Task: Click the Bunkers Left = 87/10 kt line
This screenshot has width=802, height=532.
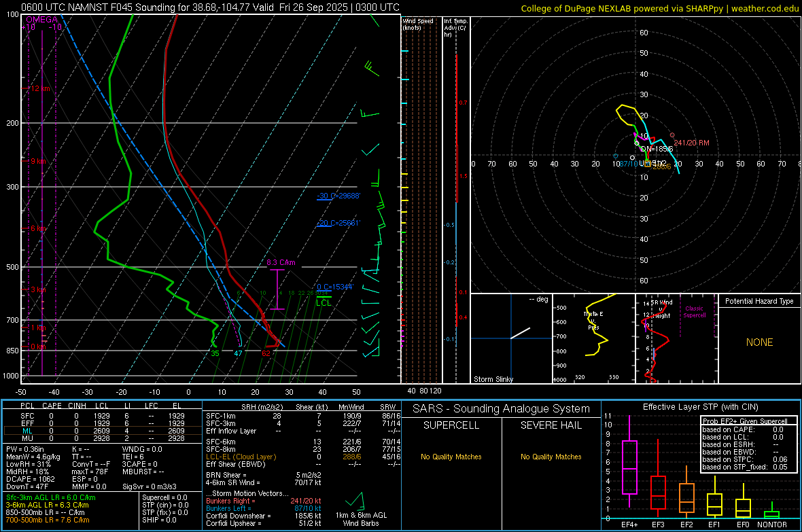Action: tap(264, 508)
